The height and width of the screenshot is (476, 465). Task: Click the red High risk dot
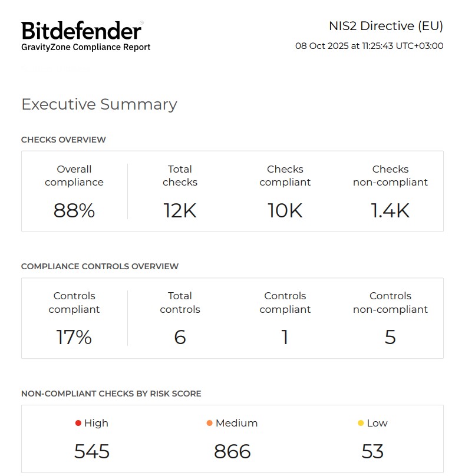[x=78, y=423]
